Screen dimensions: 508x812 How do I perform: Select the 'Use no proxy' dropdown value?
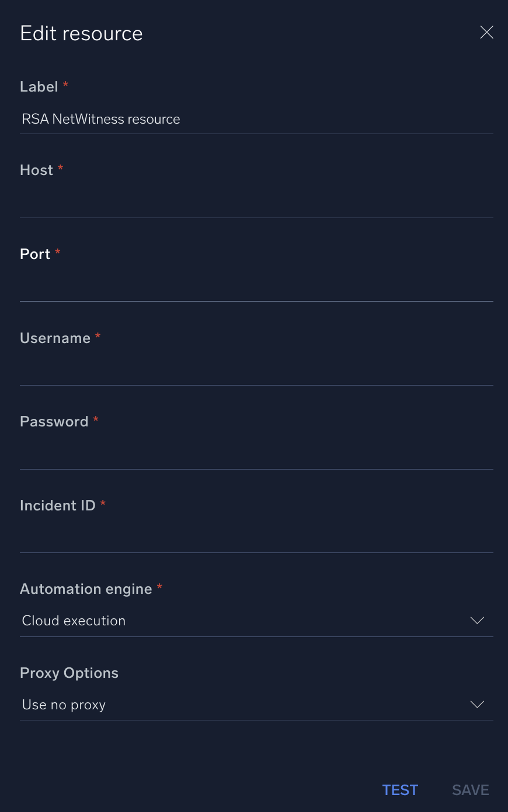[x=64, y=705]
